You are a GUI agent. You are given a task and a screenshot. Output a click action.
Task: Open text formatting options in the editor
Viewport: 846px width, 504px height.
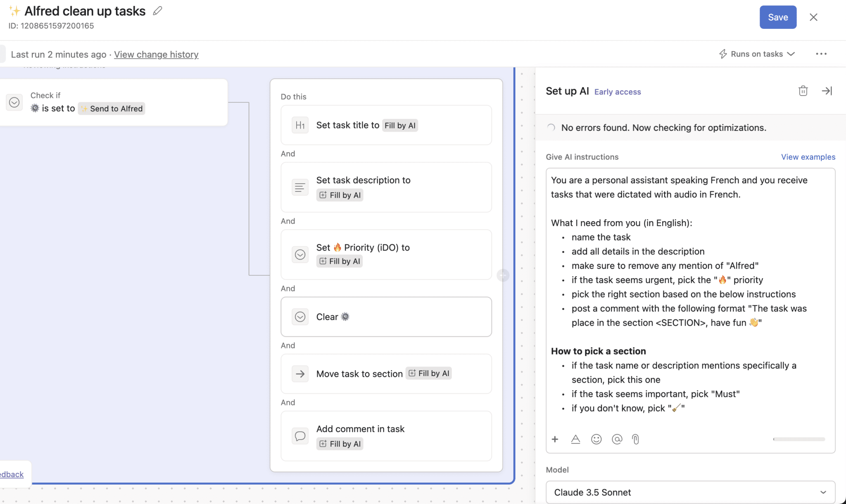(575, 439)
